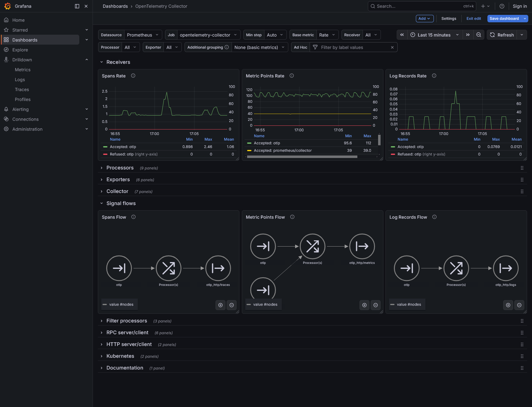Toggle Accepted: otlp series in Log Records Rate
The image size is (532, 407).
pos(410,147)
